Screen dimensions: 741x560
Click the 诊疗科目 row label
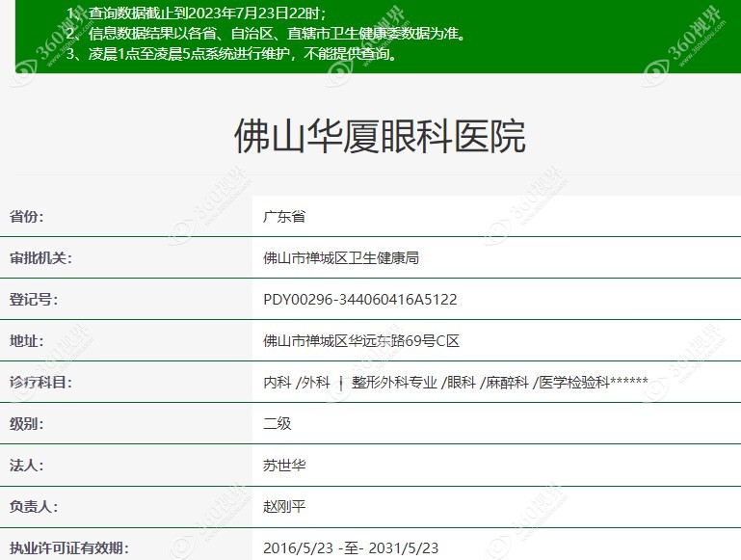pyautogui.click(x=40, y=382)
